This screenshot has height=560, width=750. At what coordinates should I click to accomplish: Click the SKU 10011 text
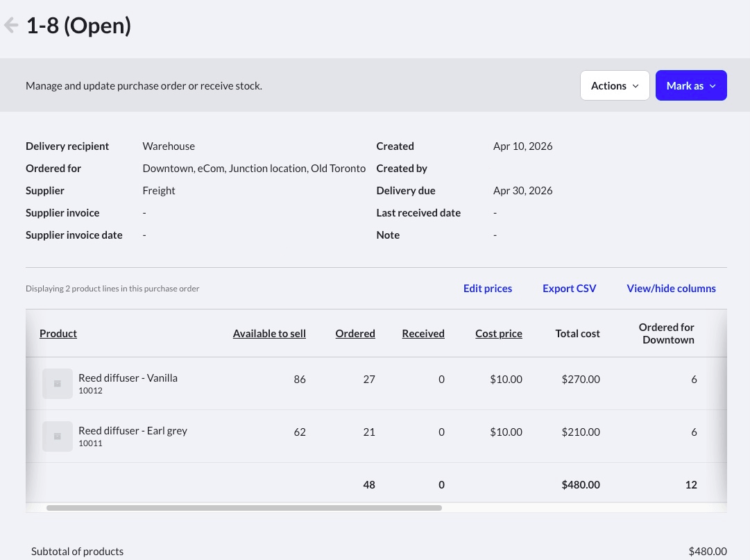pos(90,443)
